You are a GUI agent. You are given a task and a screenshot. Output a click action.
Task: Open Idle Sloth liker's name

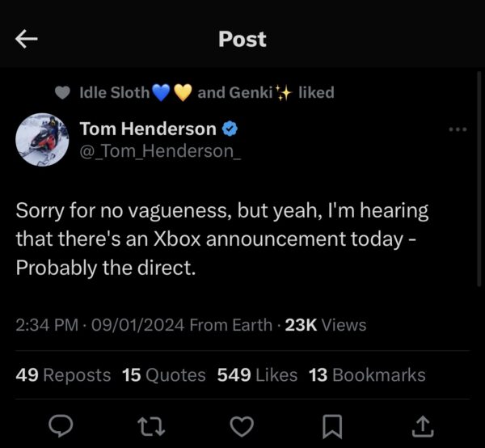pos(114,92)
